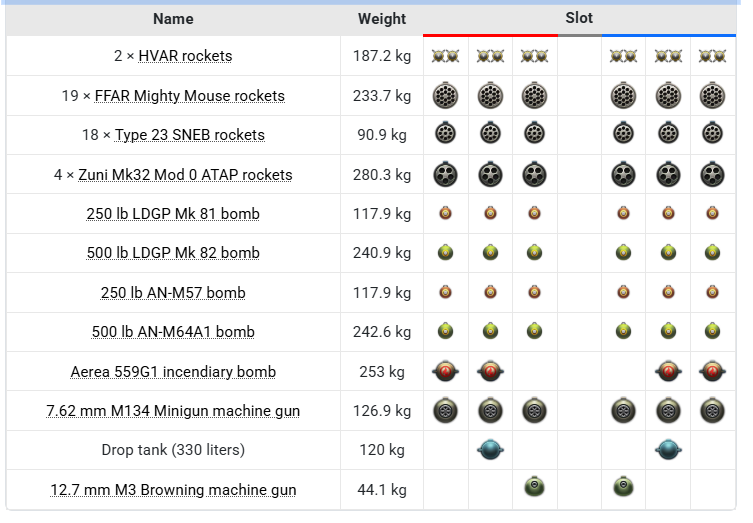Open the 250 lb LDGP Mk 81 bomb link
Viewport: 753px width, 523px height.
coord(173,214)
